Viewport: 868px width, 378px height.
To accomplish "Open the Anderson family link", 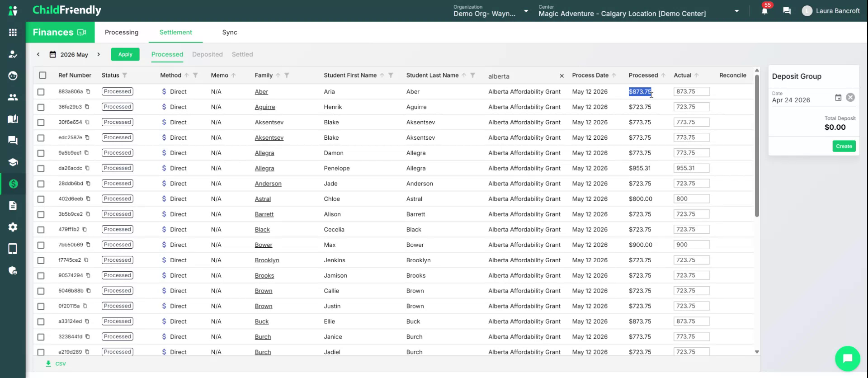I will [x=268, y=184].
